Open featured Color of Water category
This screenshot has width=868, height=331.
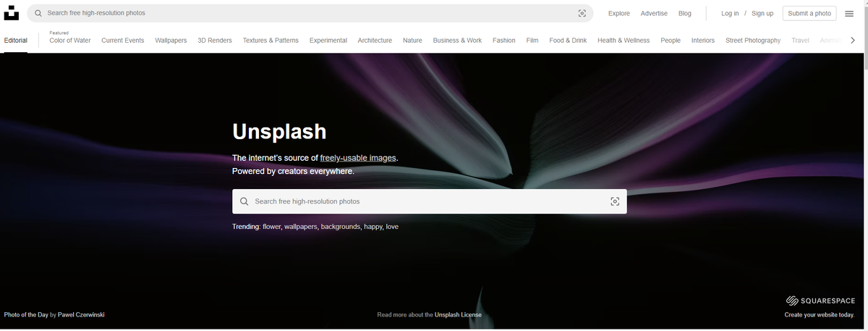[70, 41]
